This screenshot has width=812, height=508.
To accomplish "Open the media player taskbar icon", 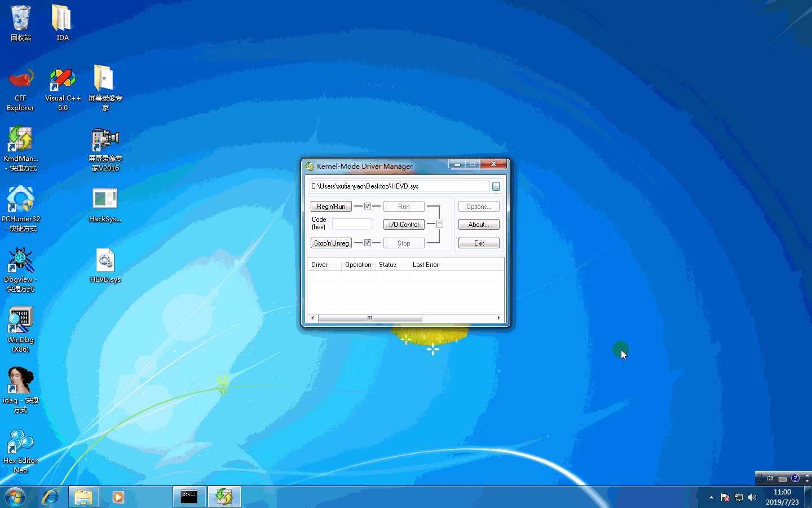I will tap(118, 497).
